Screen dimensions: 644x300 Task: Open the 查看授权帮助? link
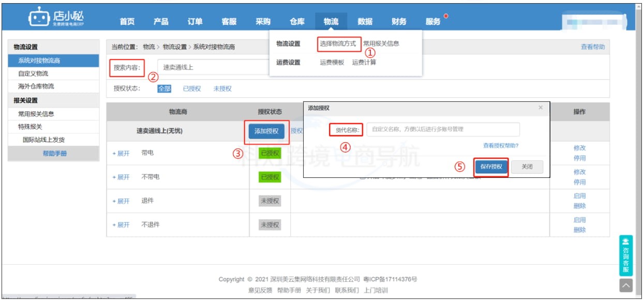(500, 146)
